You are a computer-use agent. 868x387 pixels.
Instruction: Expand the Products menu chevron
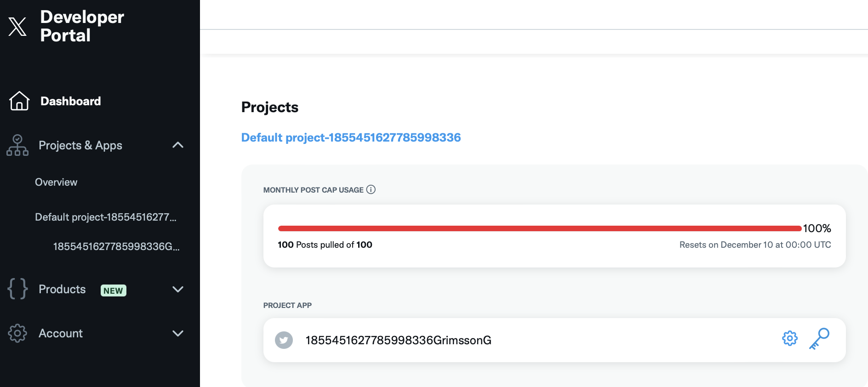tap(177, 289)
